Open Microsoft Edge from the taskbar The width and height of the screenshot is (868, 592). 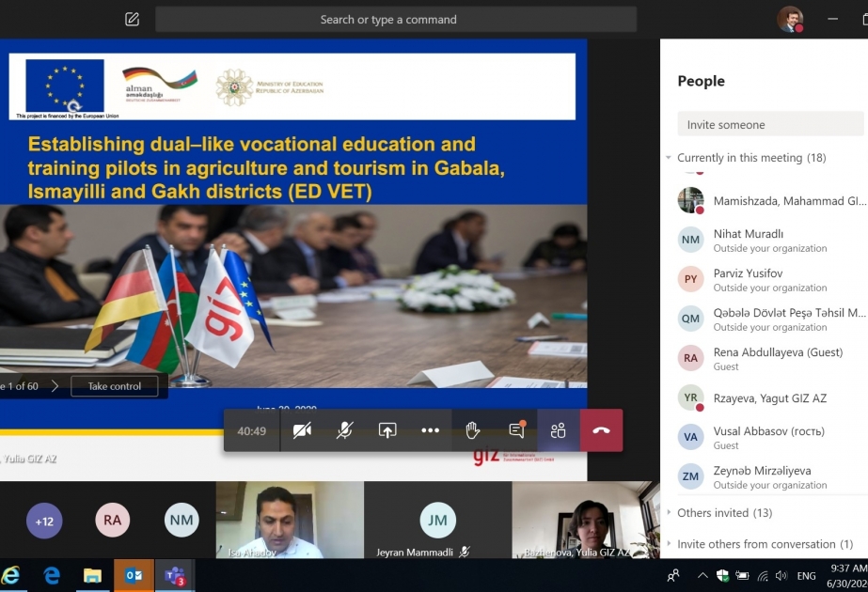point(52,575)
